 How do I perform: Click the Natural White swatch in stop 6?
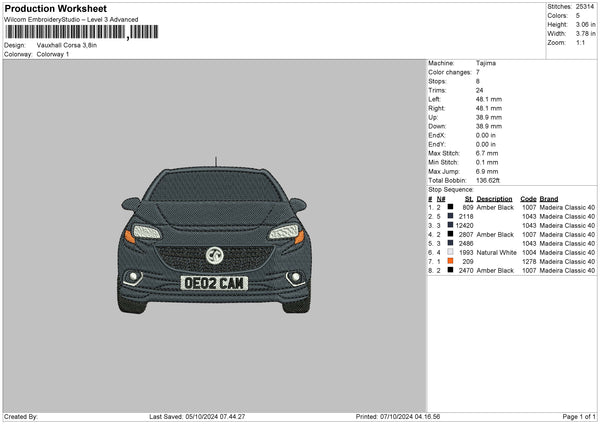pos(450,252)
